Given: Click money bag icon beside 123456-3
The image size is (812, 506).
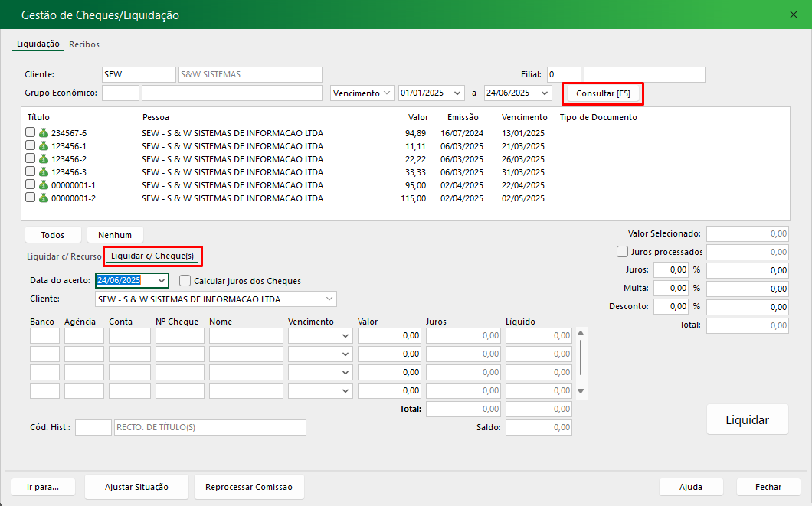Looking at the screenshot, I should tap(44, 172).
